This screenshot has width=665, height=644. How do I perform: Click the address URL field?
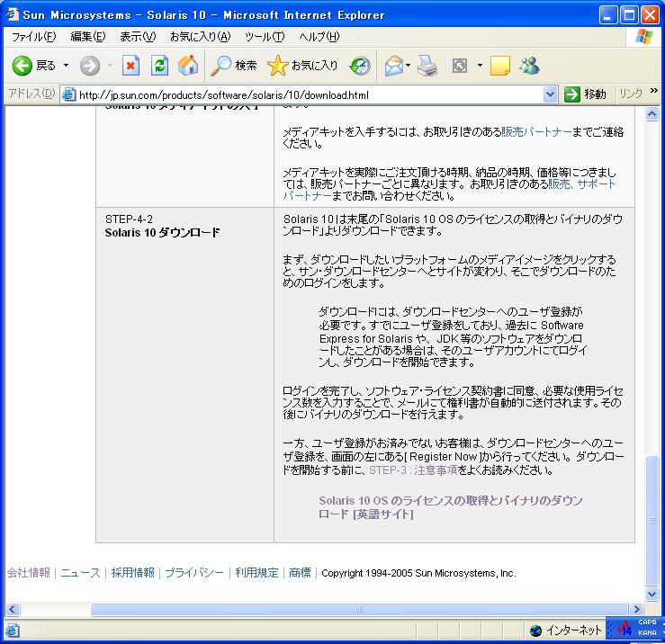310,94
